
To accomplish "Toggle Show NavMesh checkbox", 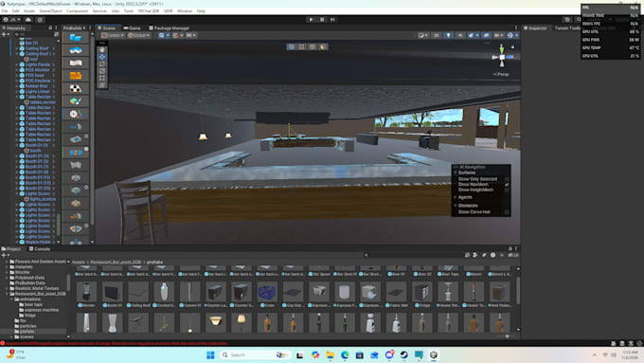I will (507, 185).
